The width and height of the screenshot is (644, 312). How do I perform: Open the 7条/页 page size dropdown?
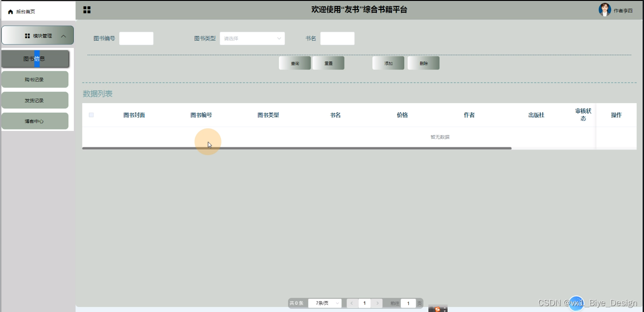325,303
